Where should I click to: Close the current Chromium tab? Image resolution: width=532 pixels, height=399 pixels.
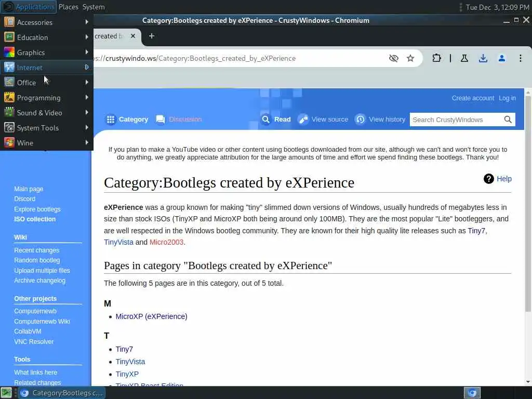133,36
